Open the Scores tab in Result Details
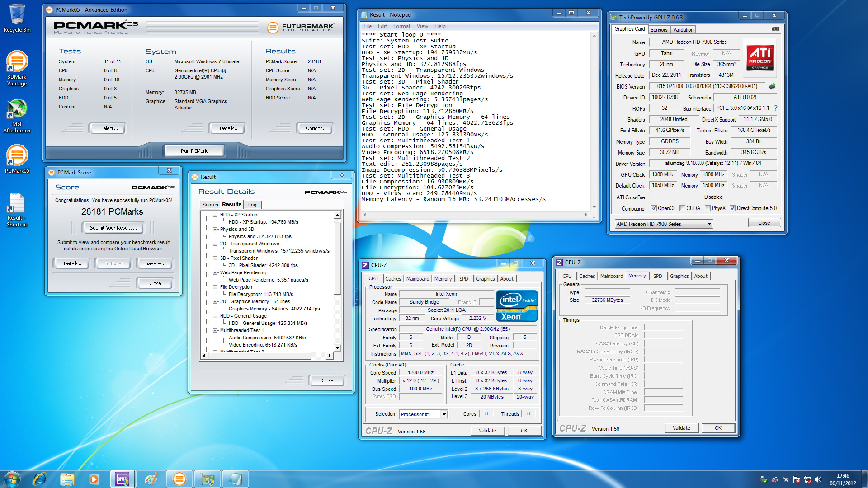The image size is (868, 488). (210, 205)
